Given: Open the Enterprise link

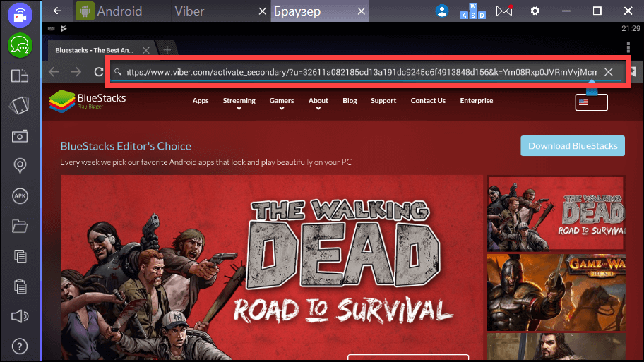Looking at the screenshot, I should point(477,100).
